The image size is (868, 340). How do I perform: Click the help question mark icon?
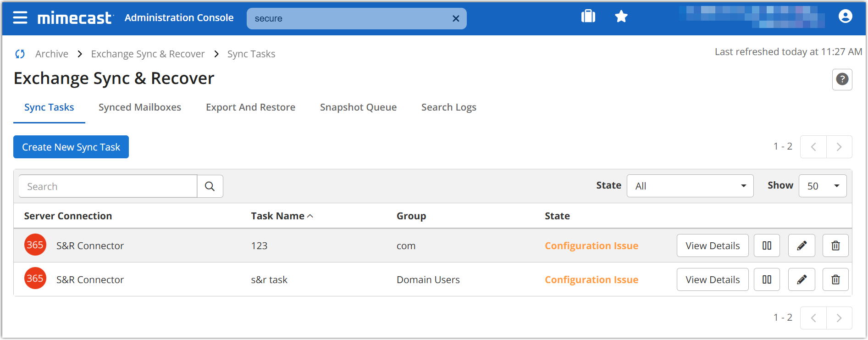pyautogui.click(x=842, y=79)
